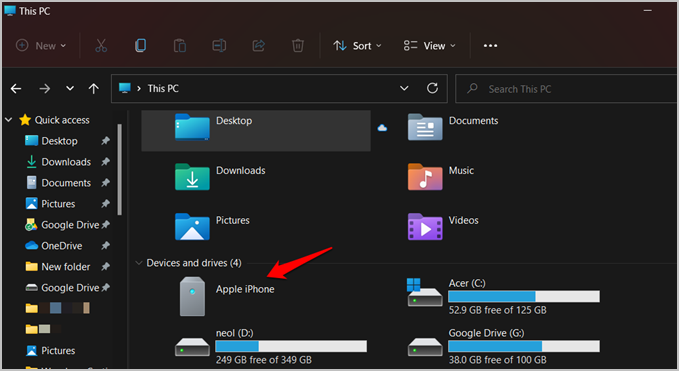
Task: Open the Videos folder
Action: pyautogui.click(x=443, y=226)
